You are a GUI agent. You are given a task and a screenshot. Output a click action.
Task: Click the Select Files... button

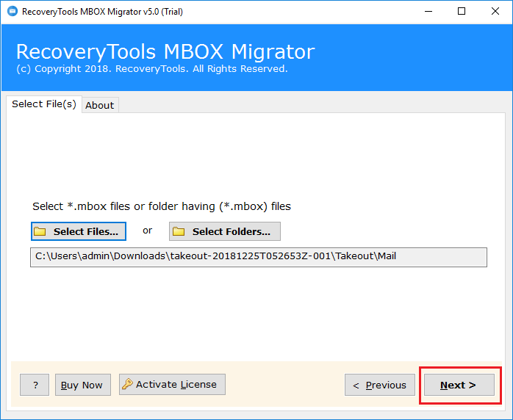[x=79, y=231]
